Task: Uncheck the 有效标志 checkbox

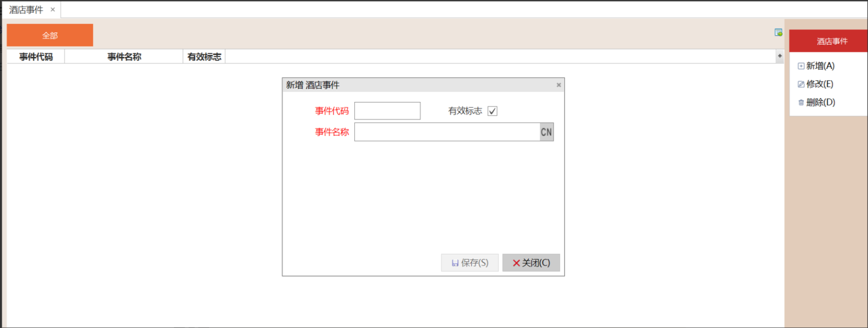Action: click(x=492, y=111)
